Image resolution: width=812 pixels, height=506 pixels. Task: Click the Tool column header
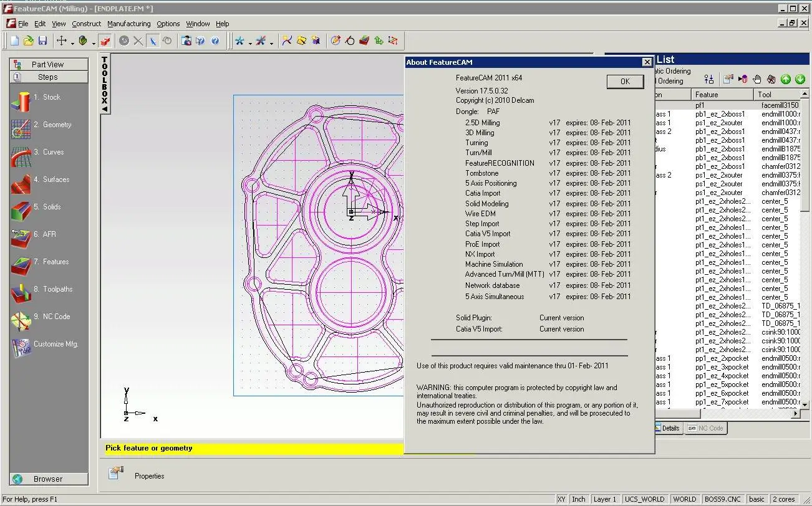[777, 95]
